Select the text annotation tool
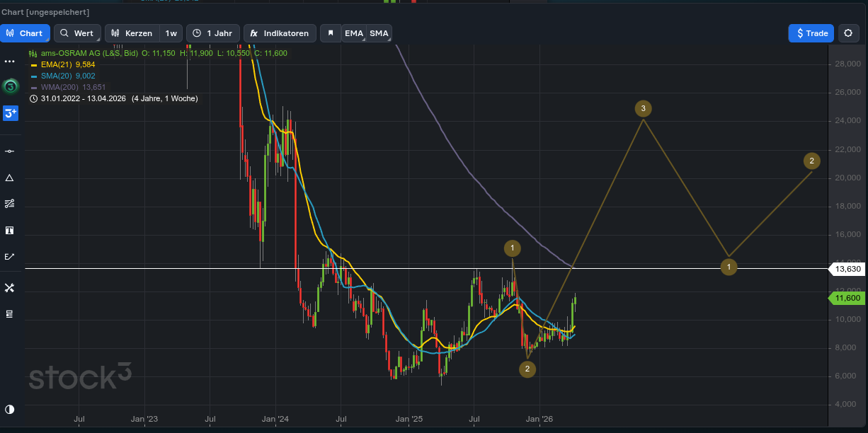 (x=10, y=230)
